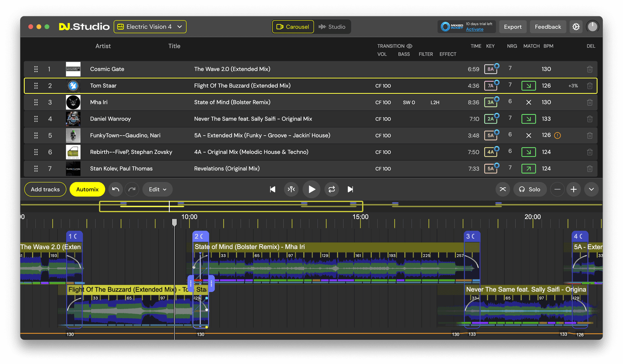This screenshot has width=623, height=364.
Task: Zoom out timeline with minus button
Action: point(557,189)
